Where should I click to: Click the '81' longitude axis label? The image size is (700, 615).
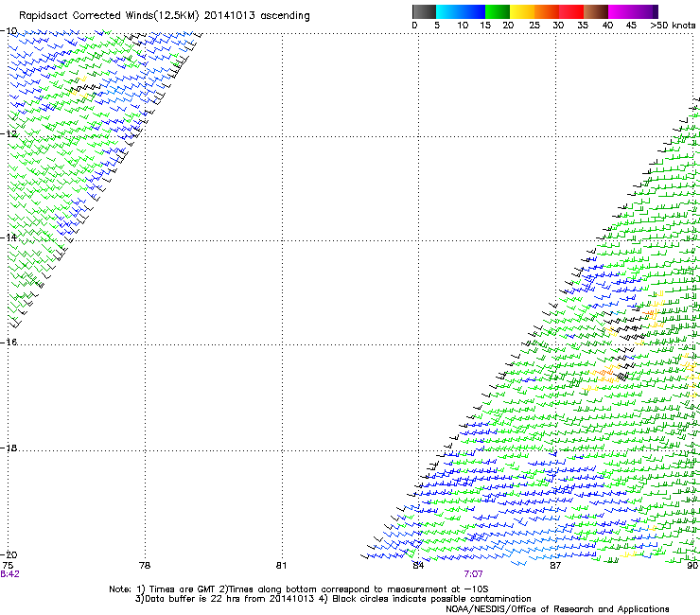point(281,566)
